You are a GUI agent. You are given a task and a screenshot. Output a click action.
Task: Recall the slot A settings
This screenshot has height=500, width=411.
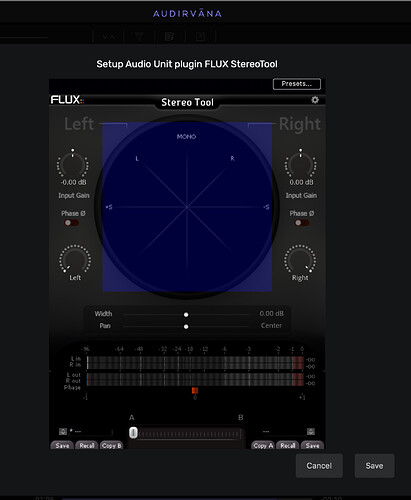[x=87, y=445]
